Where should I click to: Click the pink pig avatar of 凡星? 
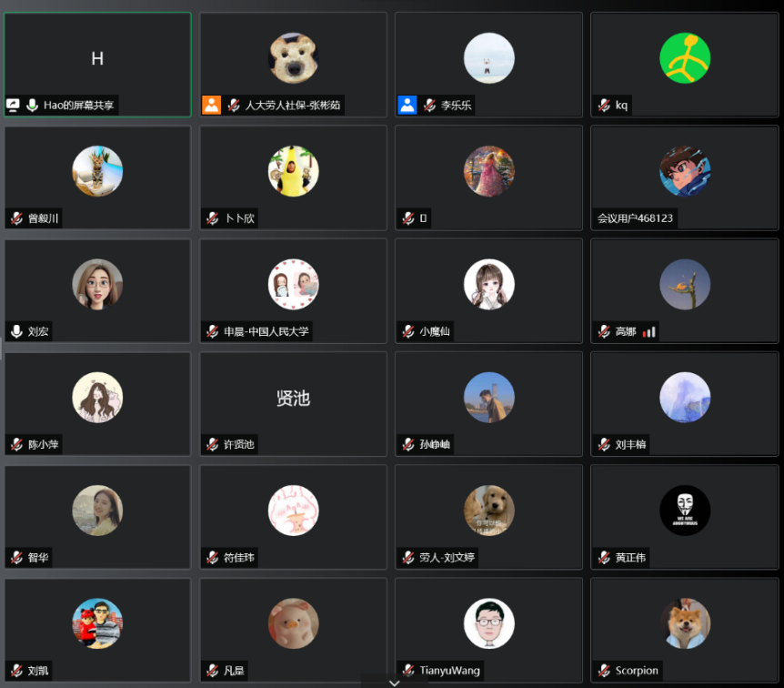click(294, 623)
